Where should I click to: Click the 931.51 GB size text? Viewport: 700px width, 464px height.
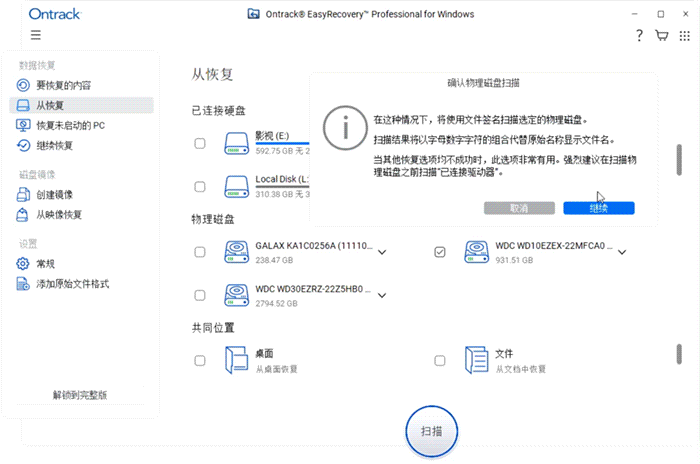pos(514,260)
